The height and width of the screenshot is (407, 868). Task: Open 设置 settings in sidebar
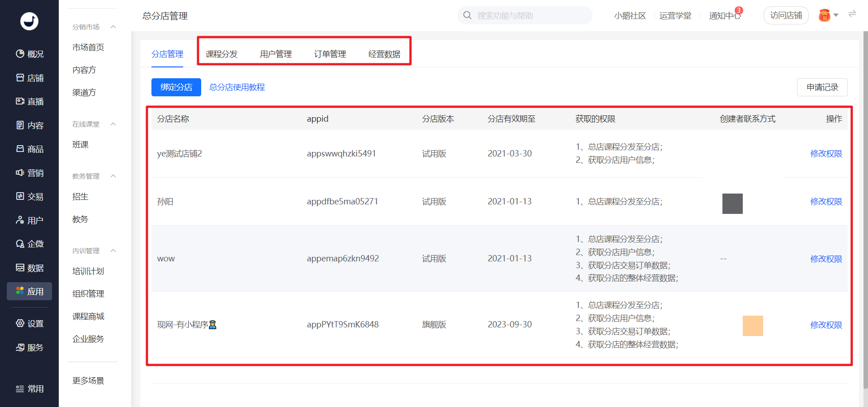point(29,323)
